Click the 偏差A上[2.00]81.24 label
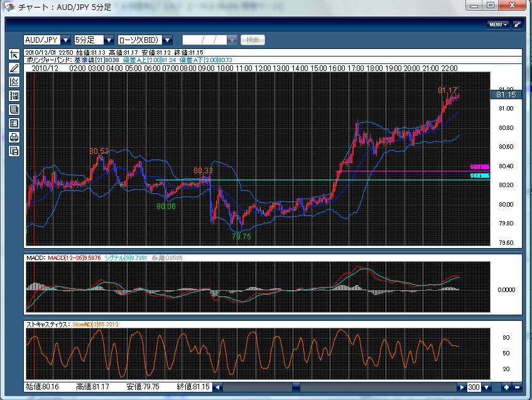The width and height of the screenshot is (532, 400). click(x=149, y=60)
